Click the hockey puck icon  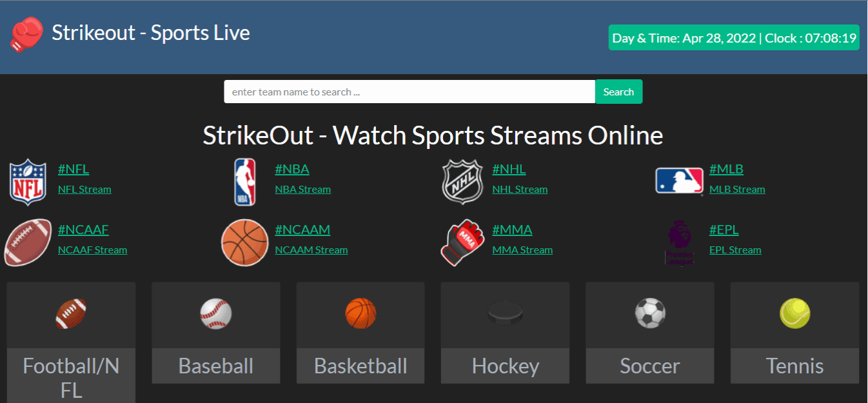pyautogui.click(x=505, y=313)
